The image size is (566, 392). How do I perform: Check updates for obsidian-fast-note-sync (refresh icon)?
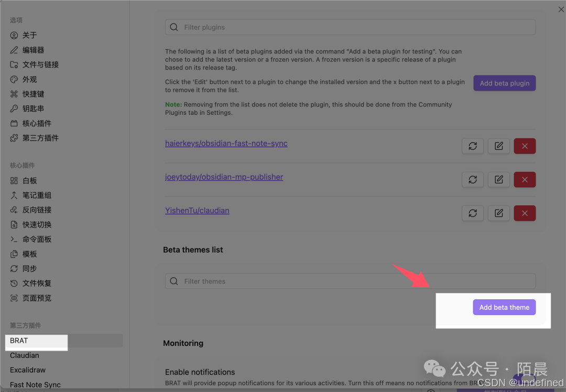pyautogui.click(x=473, y=146)
